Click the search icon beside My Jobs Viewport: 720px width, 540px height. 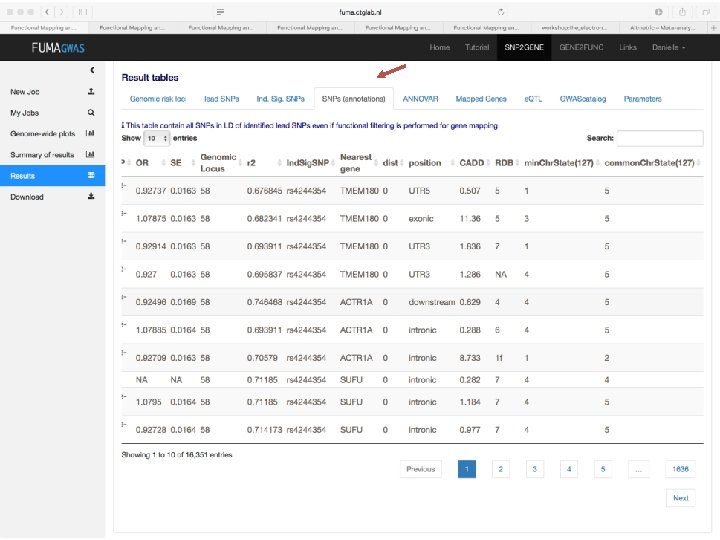point(91,112)
